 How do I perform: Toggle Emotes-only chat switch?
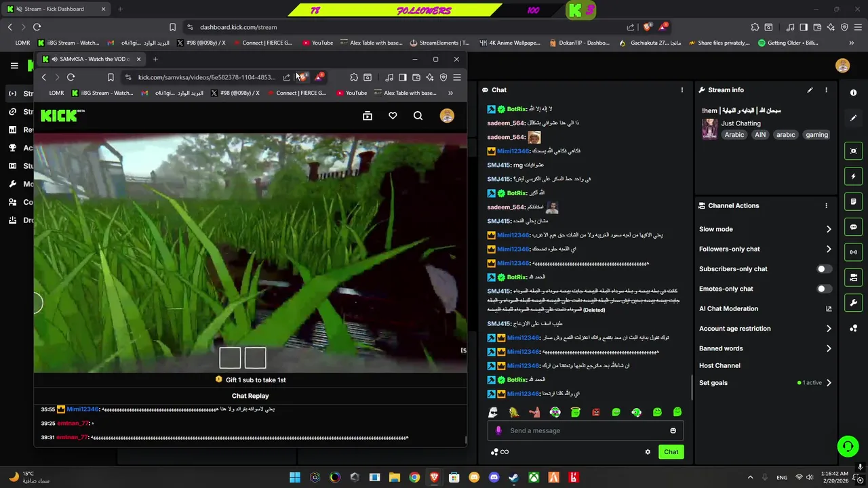pos(823,289)
